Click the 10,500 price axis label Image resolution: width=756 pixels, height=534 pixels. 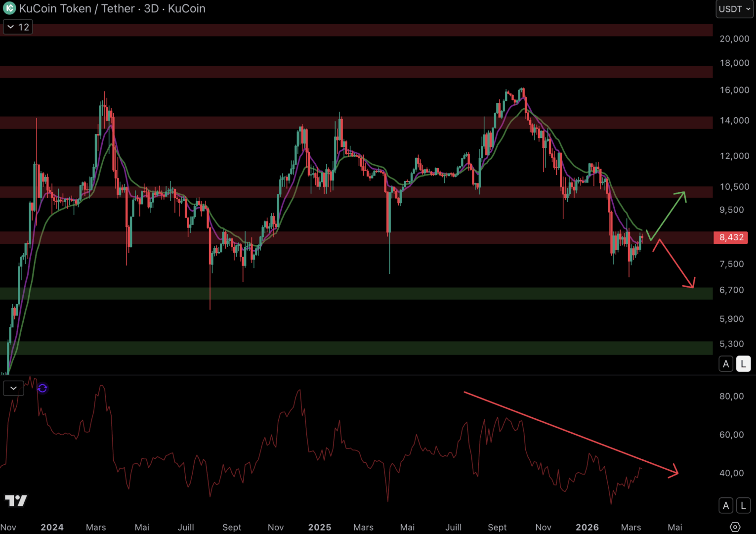click(x=734, y=186)
